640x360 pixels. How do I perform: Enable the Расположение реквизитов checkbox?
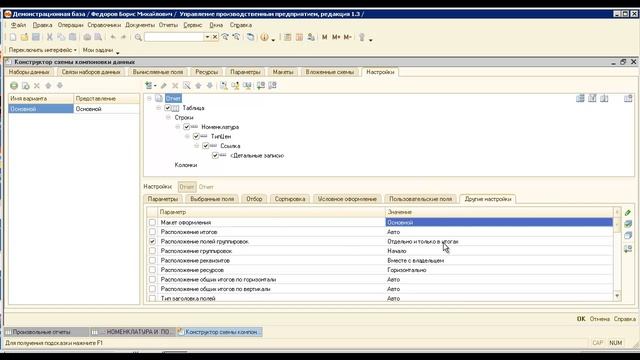(x=152, y=260)
